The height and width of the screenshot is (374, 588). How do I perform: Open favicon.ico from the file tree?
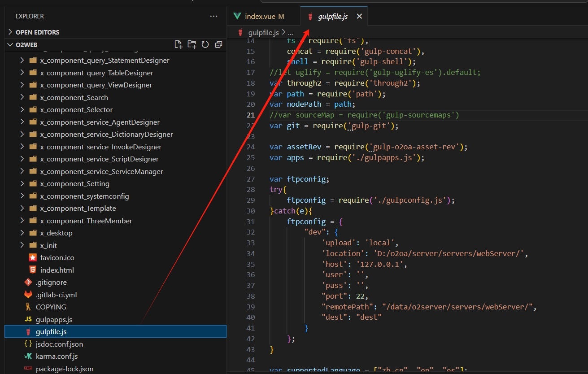57,258
